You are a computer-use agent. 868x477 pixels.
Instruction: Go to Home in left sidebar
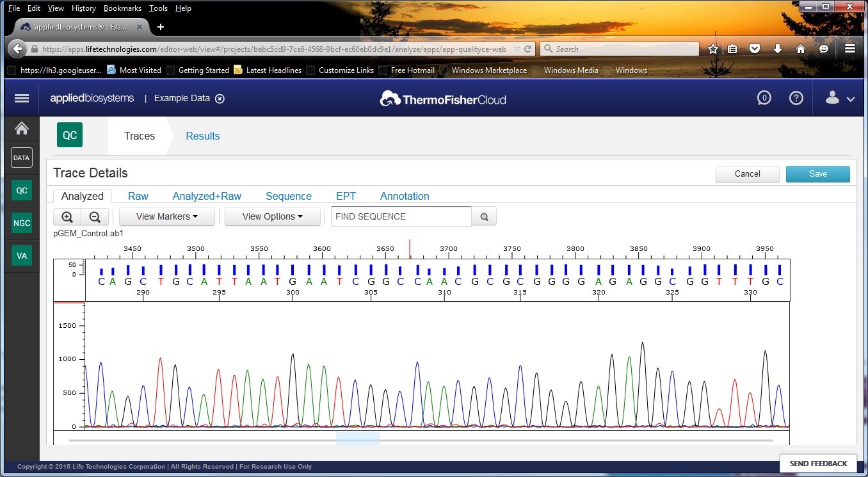click(x=22, y=129)
